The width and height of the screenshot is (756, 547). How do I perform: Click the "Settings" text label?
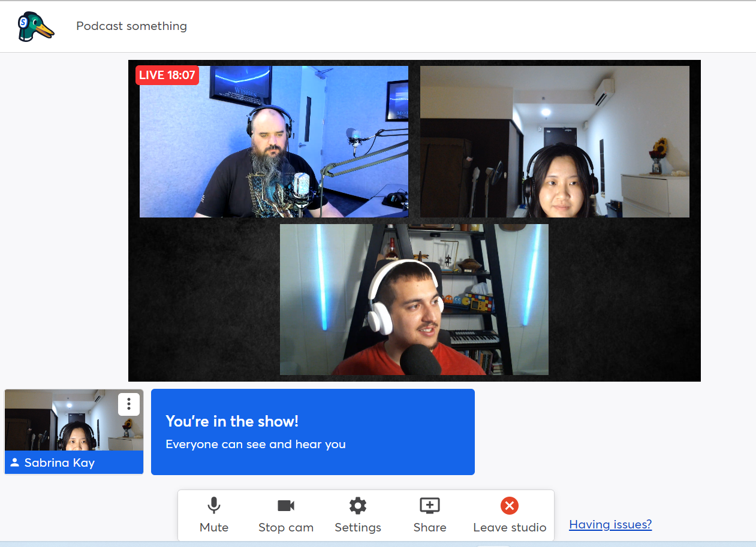pyautogui.click(x=358, y=528)
